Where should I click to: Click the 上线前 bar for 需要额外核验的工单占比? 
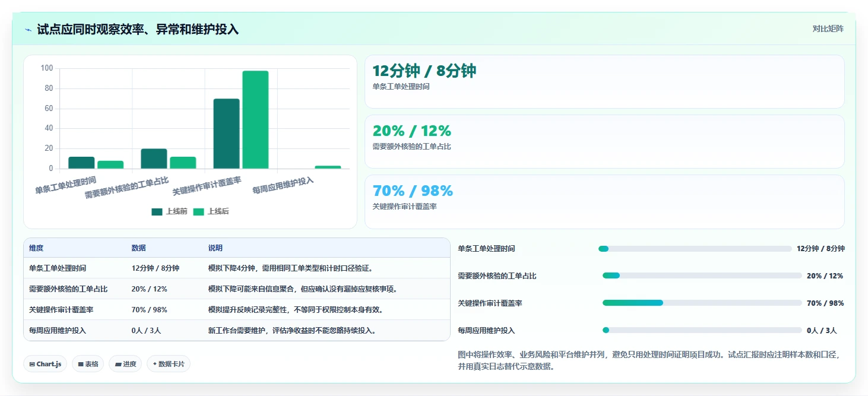click(154, 159)
